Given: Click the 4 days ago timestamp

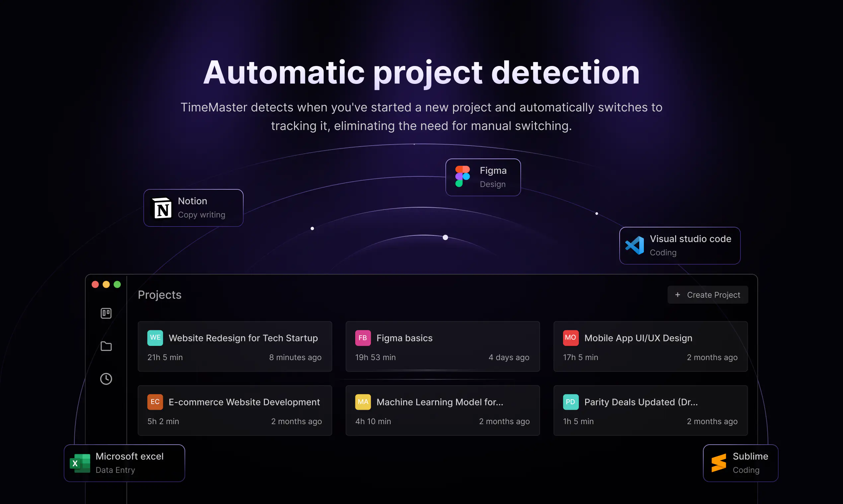Looking at the screenshot, I should pos(509,357).
